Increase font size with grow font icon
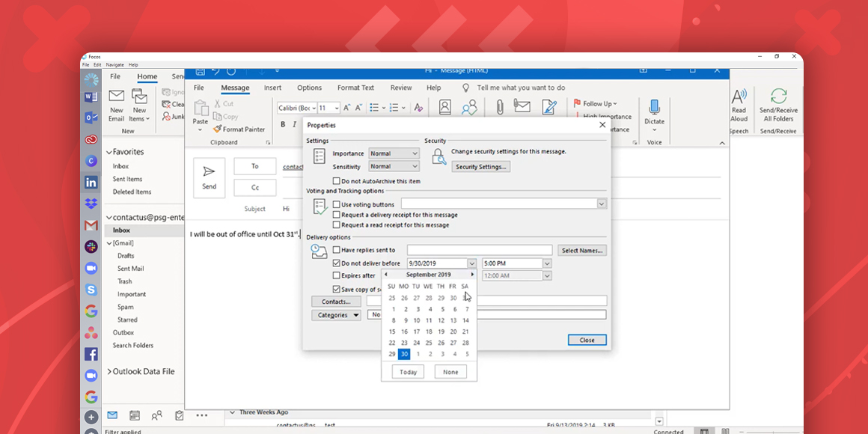The height and width of the screenshot is (434, 868). (x=347, y=108)
